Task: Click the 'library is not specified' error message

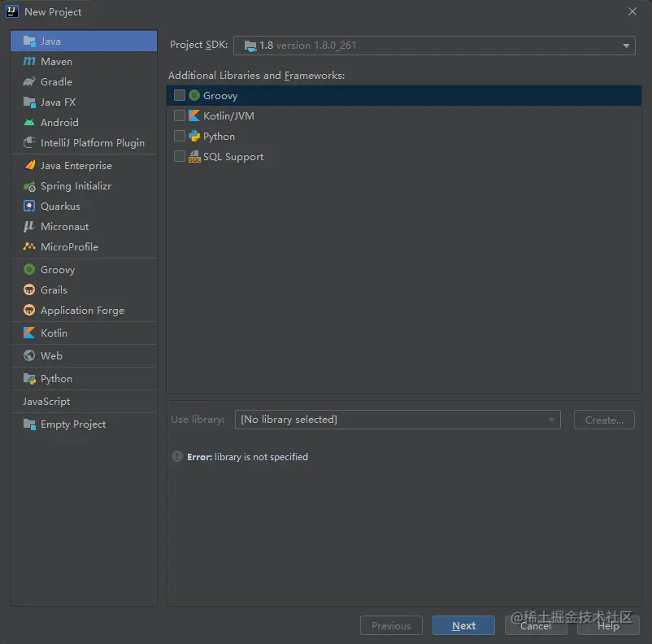Action: (261, 457)
